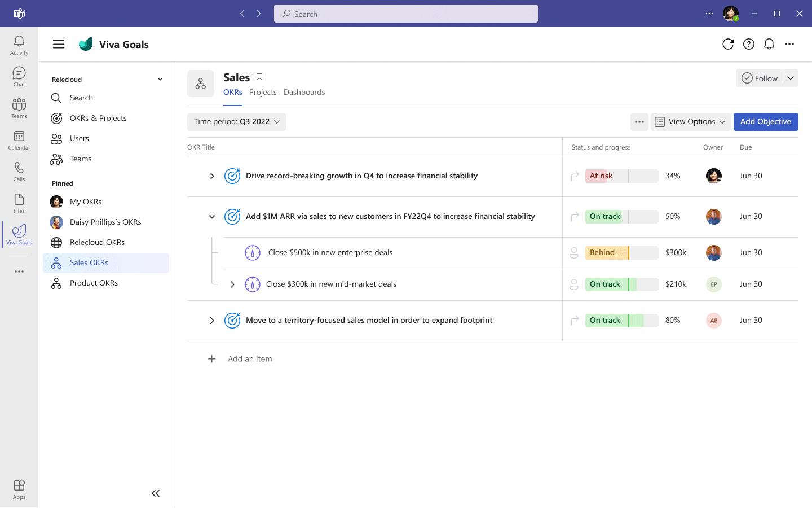
Task: Click the Search magnifier in the Relecloud panel
Action: coord(56,98)
